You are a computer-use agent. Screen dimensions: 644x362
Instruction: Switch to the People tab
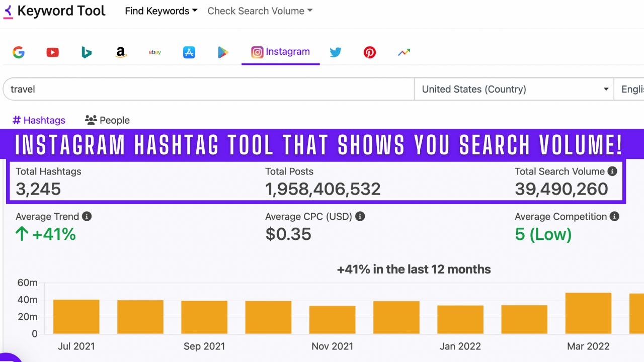point(107,120)
